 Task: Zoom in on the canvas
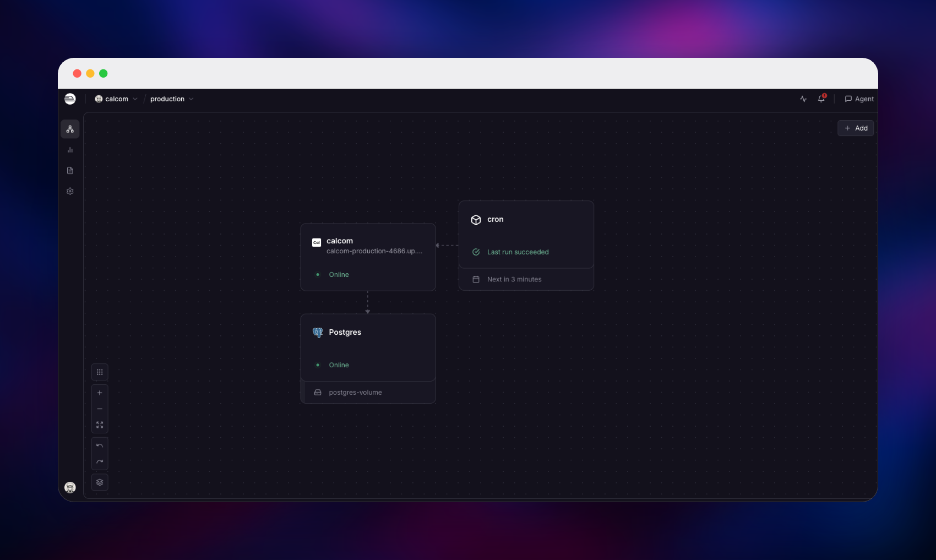(100, 393)
